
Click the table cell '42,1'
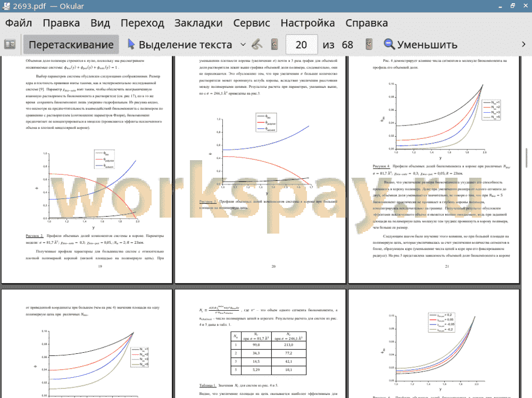[289, 361]
